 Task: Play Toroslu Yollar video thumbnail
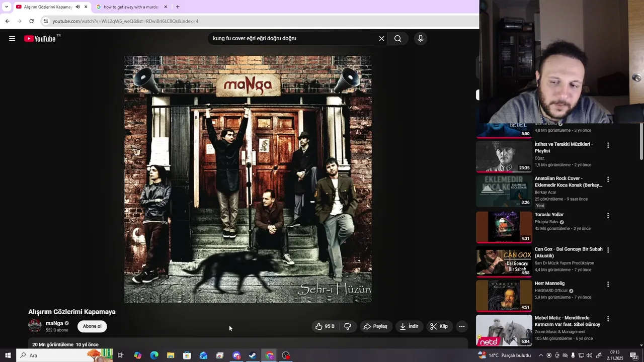(x=504, y=227)
